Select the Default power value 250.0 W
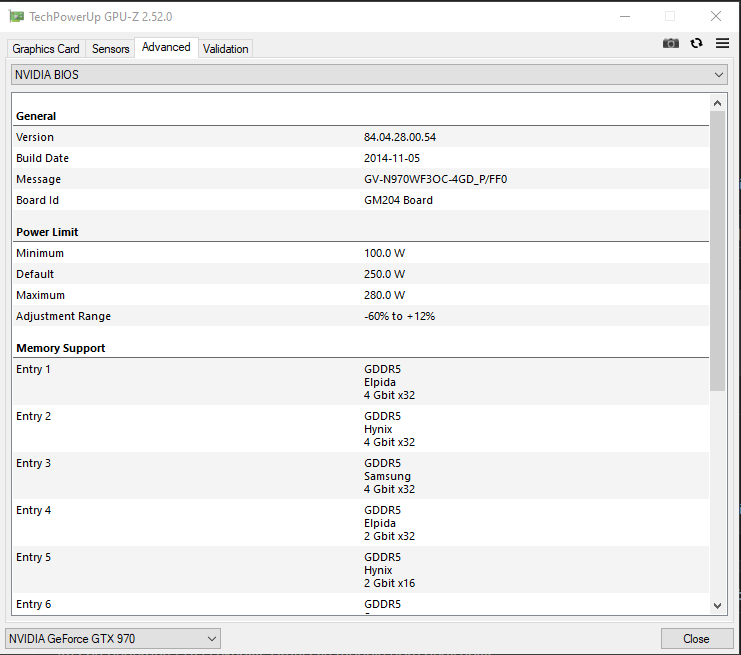The width and height of the screenshot is (741, 655). point(384,274)
